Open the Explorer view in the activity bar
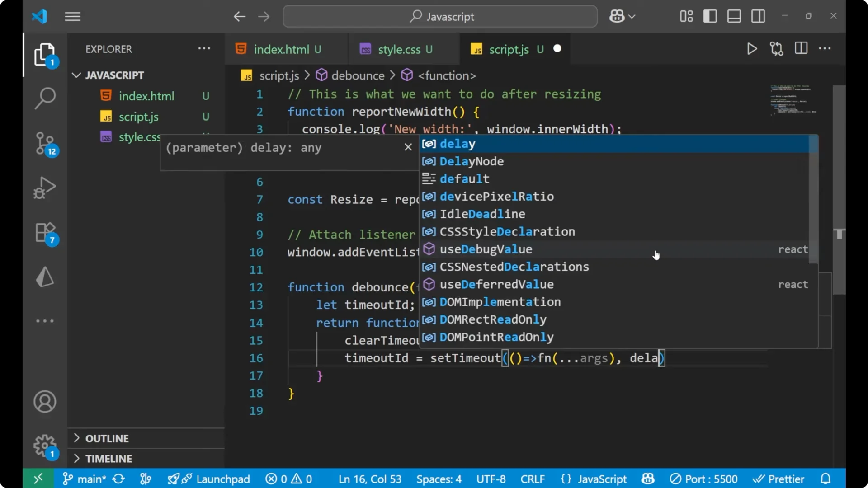The width and height of the screenshot is (868, 488). point(45,54)
